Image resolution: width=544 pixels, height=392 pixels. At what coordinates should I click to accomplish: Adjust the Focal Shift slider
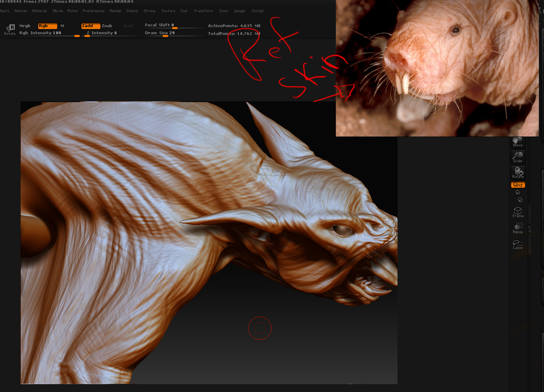click(x=173, y=25)
